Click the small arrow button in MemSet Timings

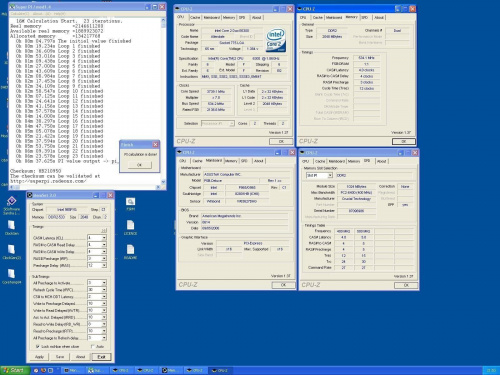click(x=104, y=231)
